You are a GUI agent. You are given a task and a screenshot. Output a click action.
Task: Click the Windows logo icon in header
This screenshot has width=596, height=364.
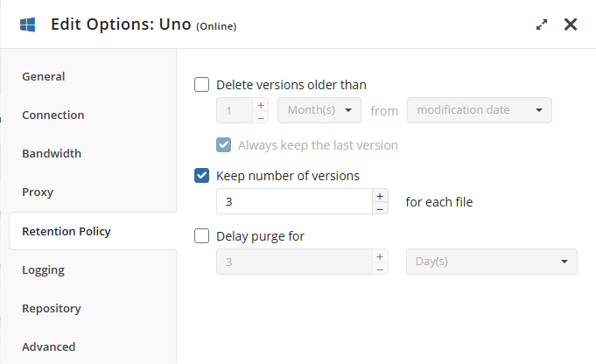[x=27, y=24]
